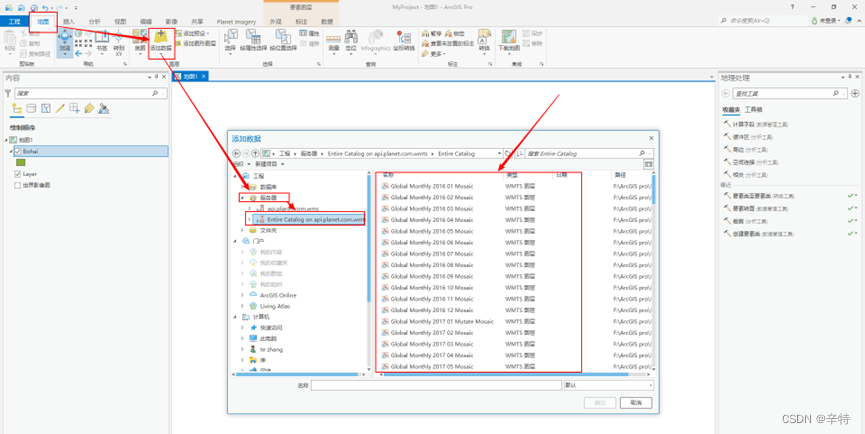This screenshot has height=434, width=865.
Task: Click the Coordinate Conversion tool
Action: coord(404,41)
